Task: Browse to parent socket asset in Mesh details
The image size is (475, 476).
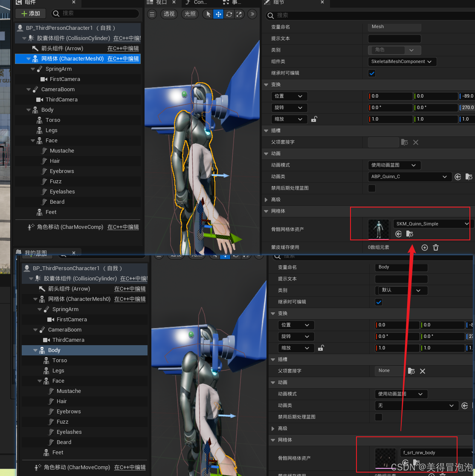Action: click(x=404, y=142)
